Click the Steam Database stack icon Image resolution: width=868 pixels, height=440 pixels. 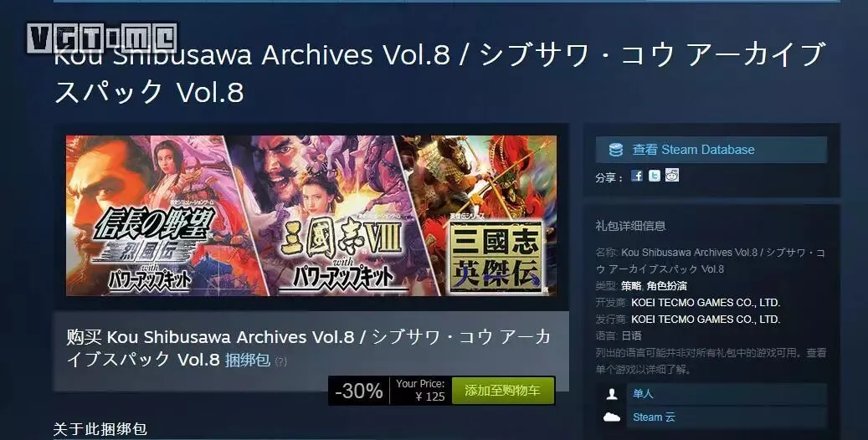tap(615, 150)
